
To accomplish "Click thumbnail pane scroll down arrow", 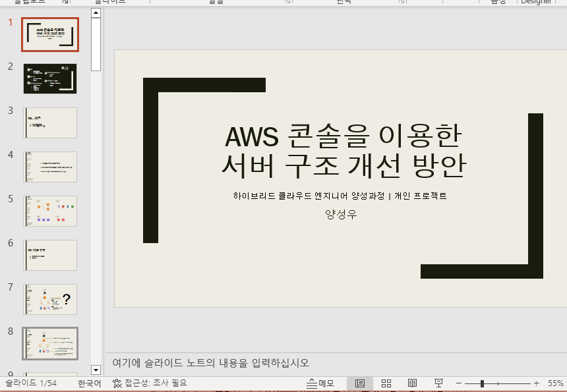I will click(96, 370).
